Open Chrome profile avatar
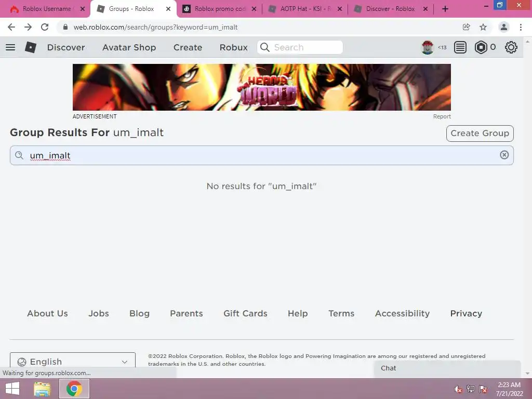532x399 pixels. pos(504,27)
